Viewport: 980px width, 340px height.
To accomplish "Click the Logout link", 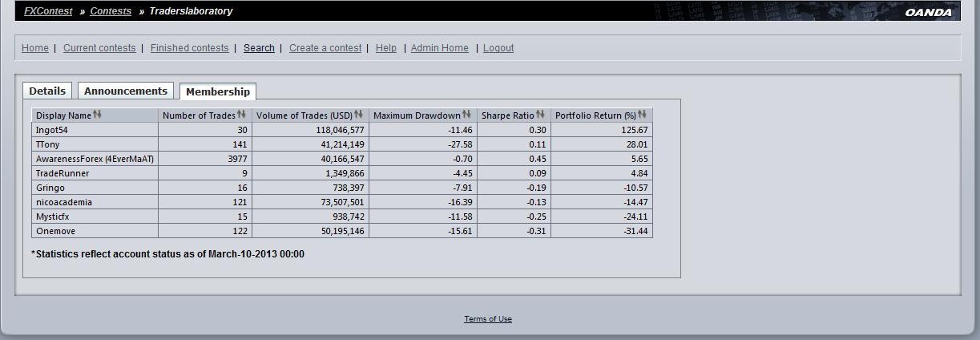I will point(498,48).
